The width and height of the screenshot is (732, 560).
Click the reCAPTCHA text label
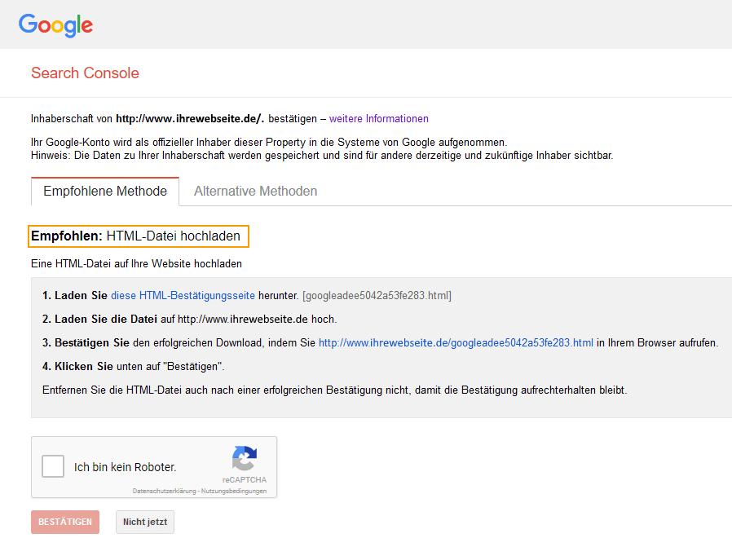click(x=245, y=480)
